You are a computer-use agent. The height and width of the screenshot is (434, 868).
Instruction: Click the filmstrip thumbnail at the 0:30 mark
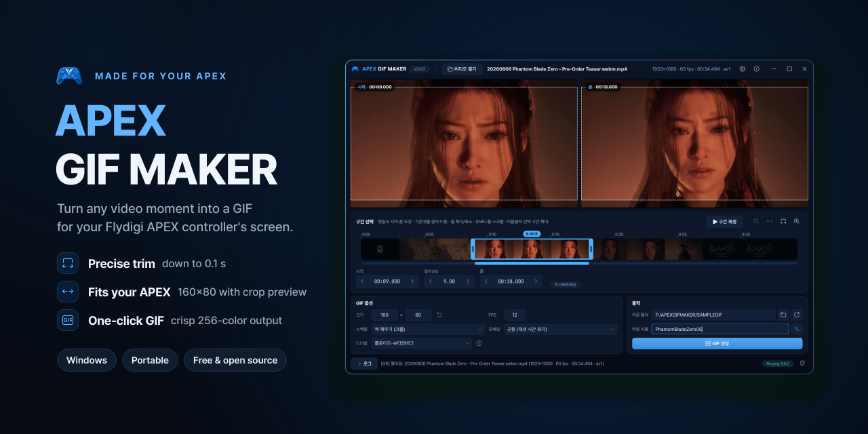coord(759,250)
